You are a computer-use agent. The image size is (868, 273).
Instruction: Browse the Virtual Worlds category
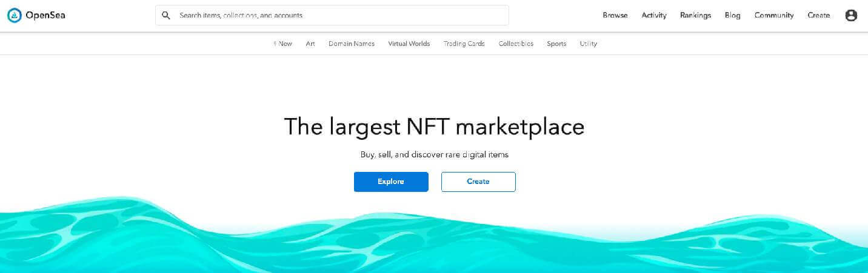(409, 44)
